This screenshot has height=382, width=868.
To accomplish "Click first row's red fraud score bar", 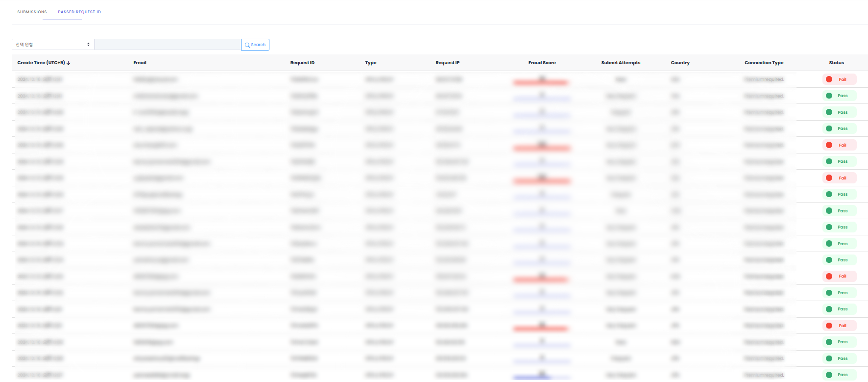I will point(541,82).
